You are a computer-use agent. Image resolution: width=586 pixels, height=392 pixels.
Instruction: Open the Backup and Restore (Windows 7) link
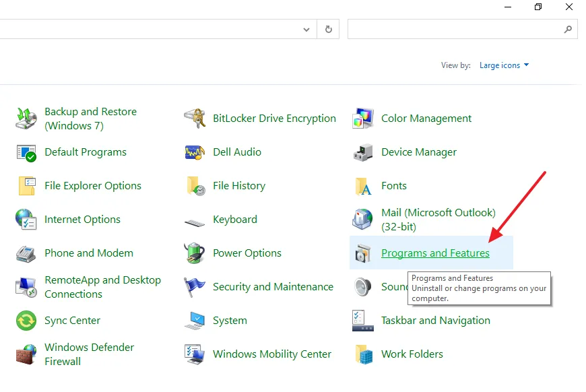90,119
